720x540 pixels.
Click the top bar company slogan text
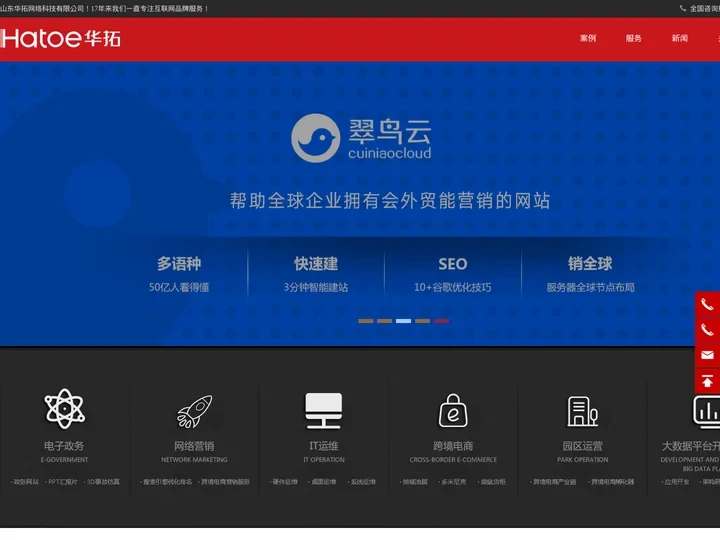click(104, 8)
